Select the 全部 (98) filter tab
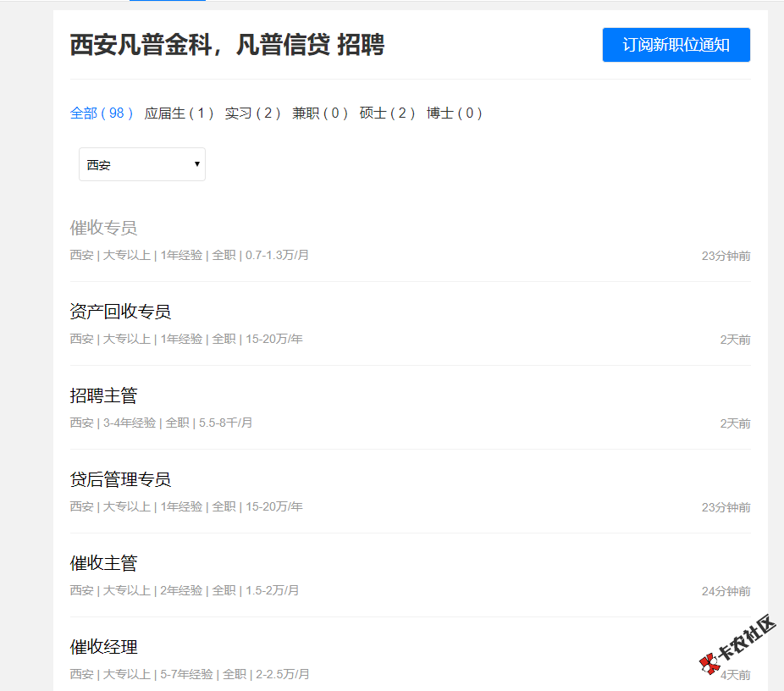 tap(101, 113)
